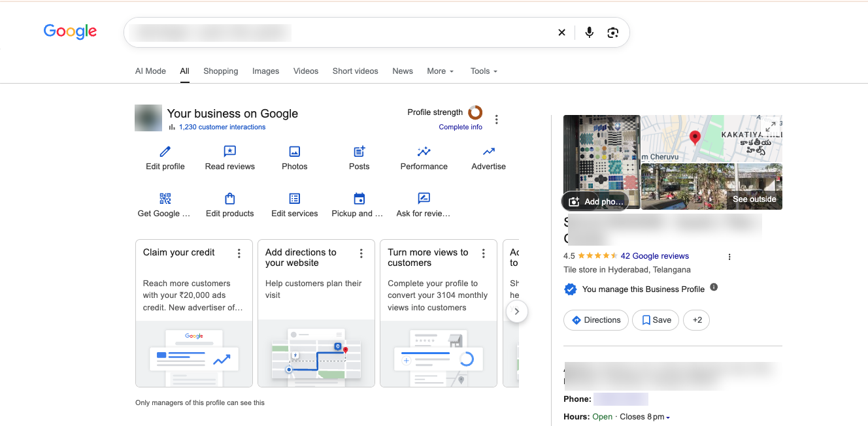Switch to AI Mode tab

(x=150, y=71)
